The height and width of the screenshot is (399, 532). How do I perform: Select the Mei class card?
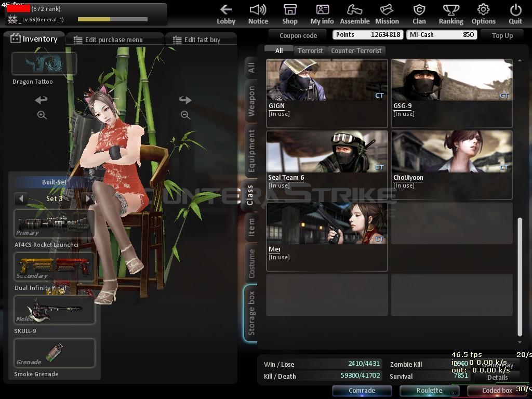(x=327, y=237)
